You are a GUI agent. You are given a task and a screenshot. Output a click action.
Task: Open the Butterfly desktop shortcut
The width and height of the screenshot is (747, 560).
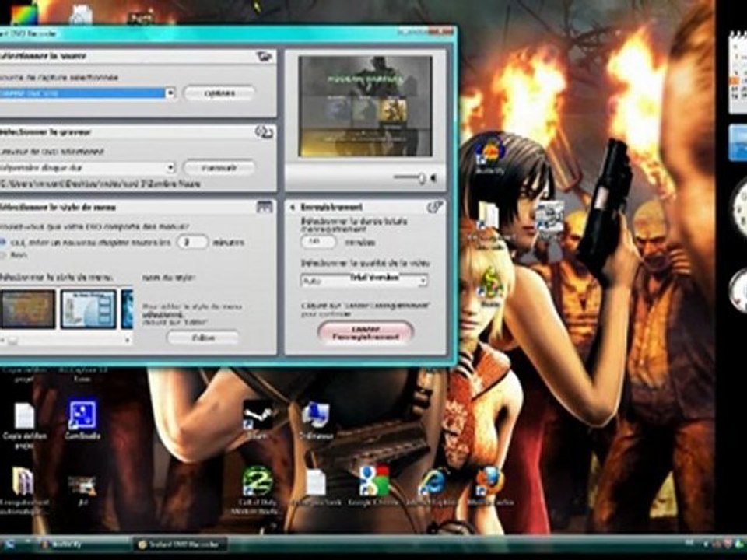(489, 154)
